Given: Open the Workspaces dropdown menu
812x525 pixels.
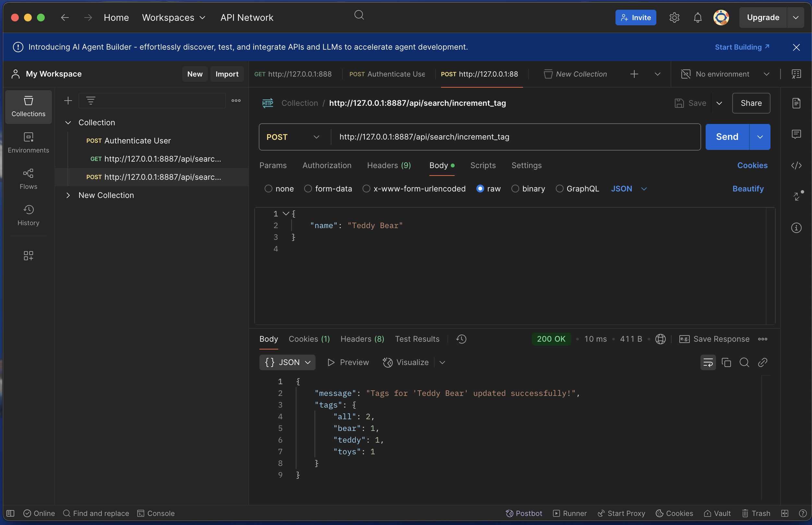Looking at the screenshot, I should click(174, 18).
